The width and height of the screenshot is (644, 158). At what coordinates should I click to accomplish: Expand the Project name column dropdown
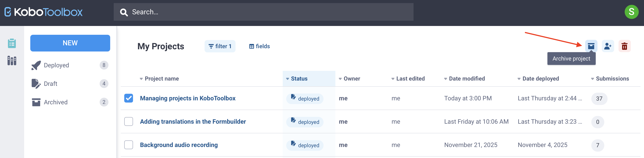141,79
